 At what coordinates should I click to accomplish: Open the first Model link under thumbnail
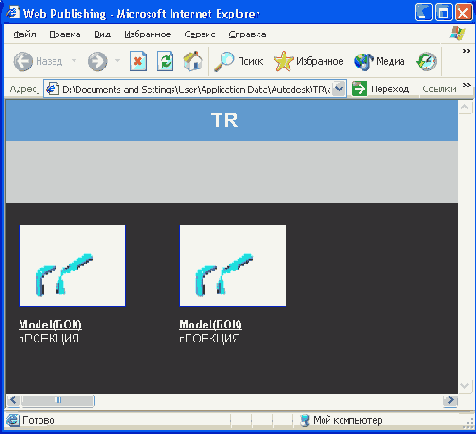click(x=51, y=324)
